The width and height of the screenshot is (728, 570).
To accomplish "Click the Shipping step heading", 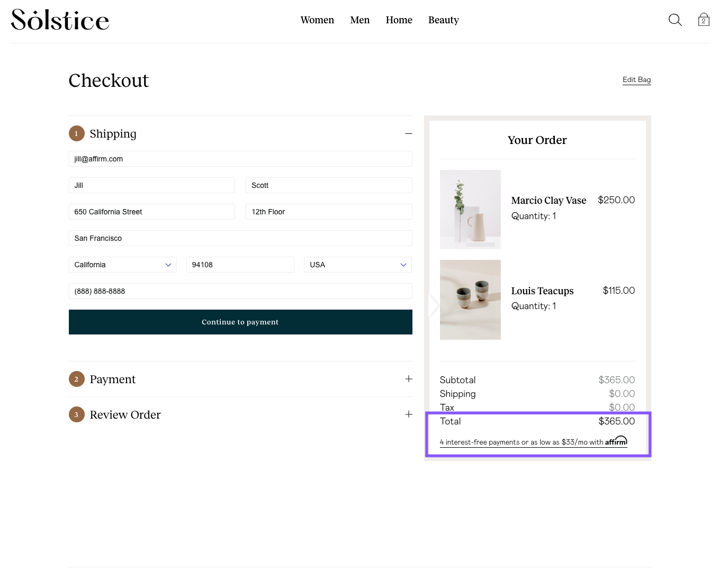I will 113,134.
